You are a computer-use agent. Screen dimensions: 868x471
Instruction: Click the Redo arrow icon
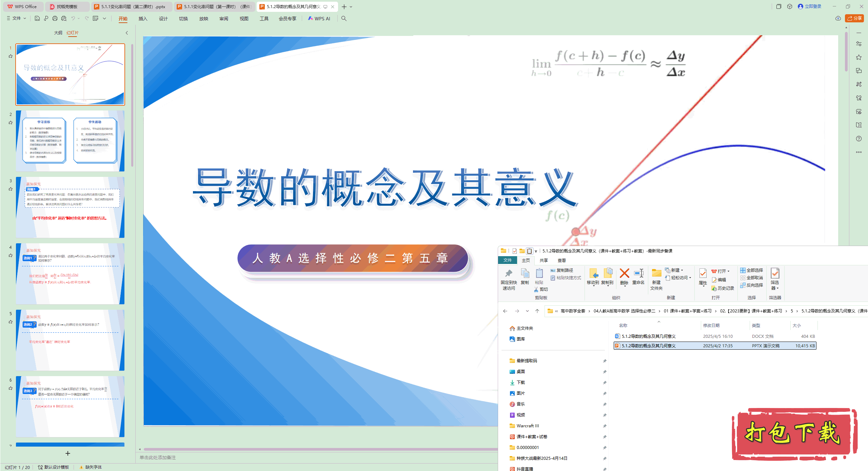(87, 18)
